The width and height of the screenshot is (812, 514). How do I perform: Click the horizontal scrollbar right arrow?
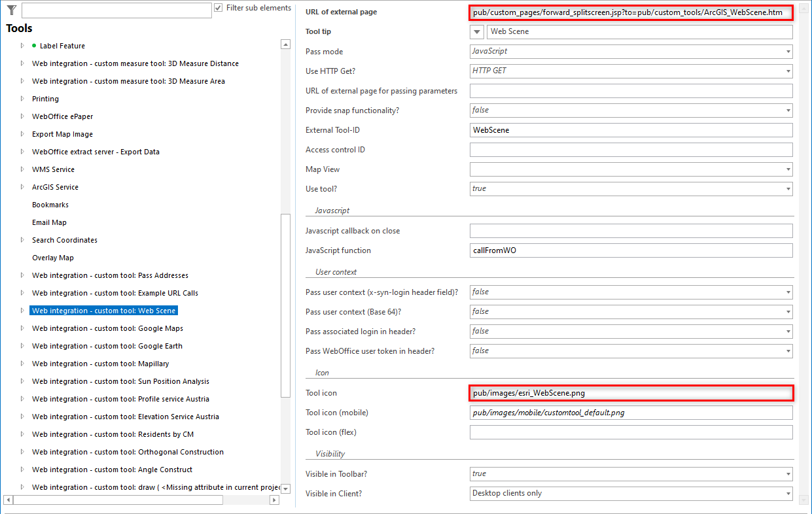click(x=275, y=500)
